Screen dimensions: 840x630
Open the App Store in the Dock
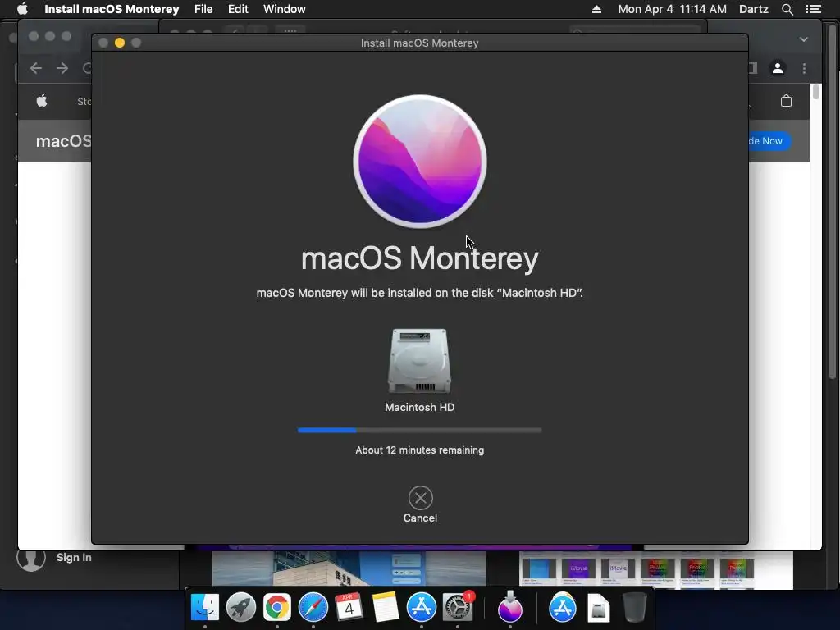click(x=421, y=608)
